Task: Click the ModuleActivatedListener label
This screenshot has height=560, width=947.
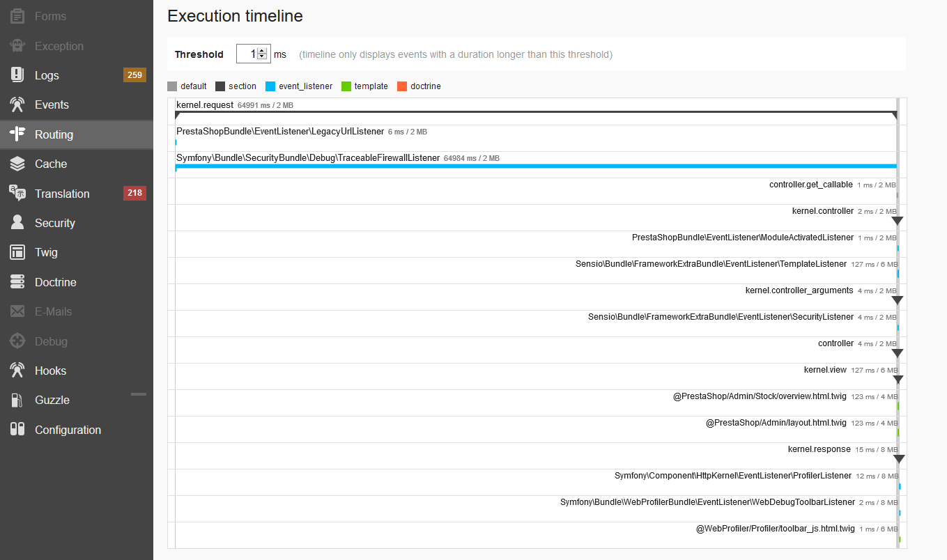Action: pyautogui.click(x=743, y=238)
